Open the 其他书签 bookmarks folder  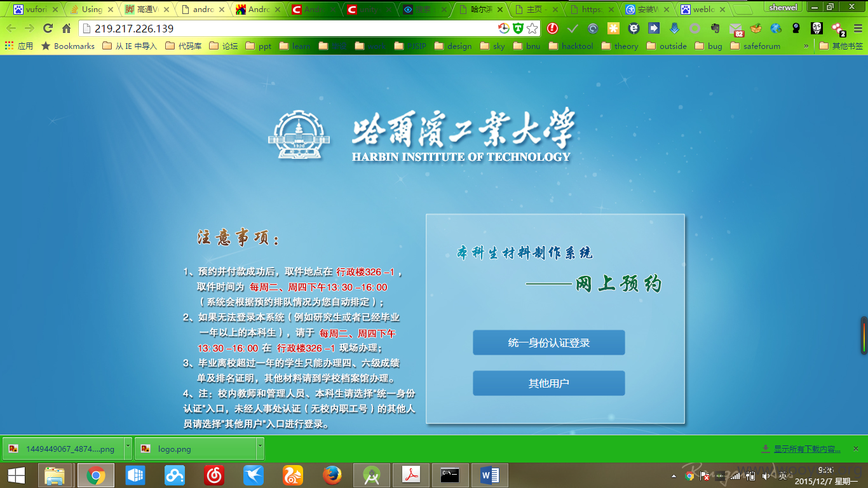click(x=841, y=46)
